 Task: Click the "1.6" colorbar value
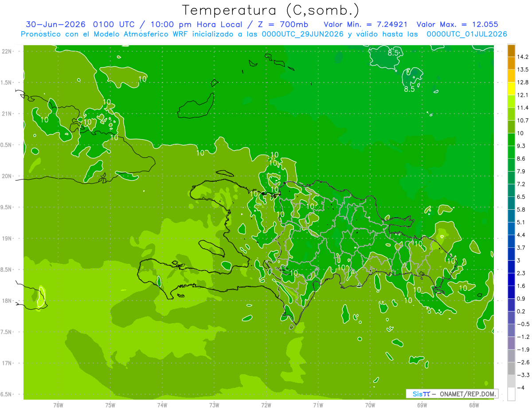point(521,286)
